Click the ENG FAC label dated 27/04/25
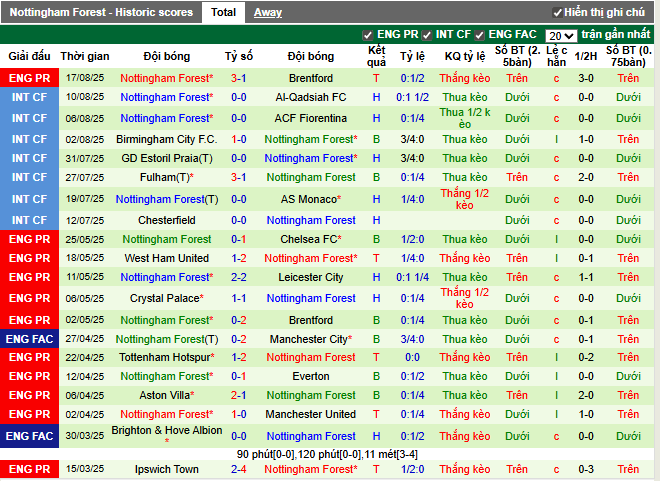Viewport: 660px width, 481px height. point(29,339)
